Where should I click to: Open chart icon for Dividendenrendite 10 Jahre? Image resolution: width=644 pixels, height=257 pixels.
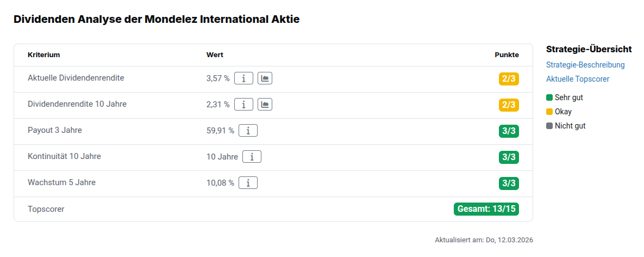point(265,105)
